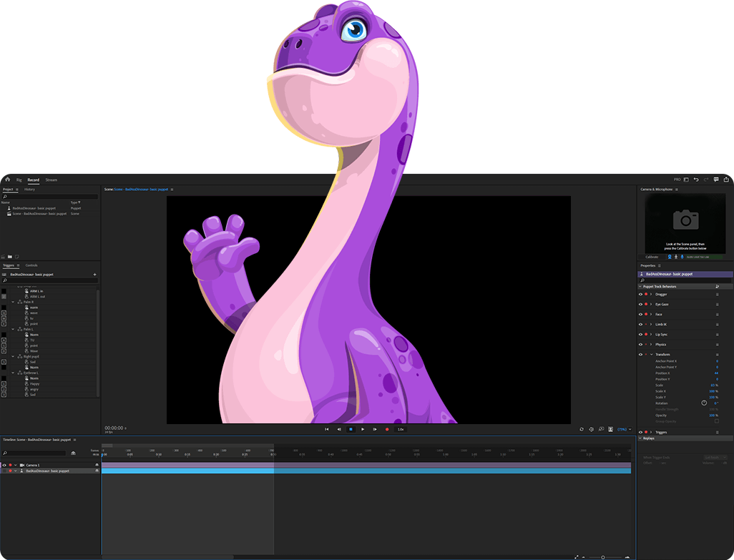Click the Calibrate button under the camera
Image resolution: width=734 pixels, height=560 pixels.
click(652, 257)
